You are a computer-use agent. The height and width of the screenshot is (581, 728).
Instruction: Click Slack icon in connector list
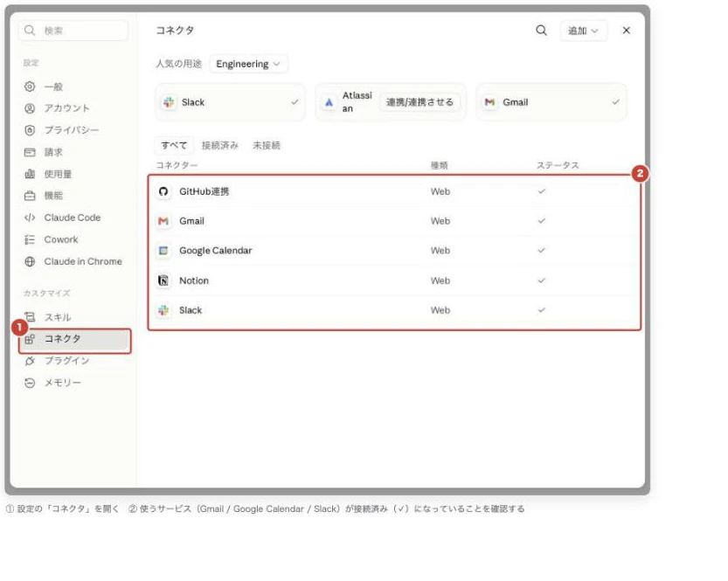(x=163, y=310)
